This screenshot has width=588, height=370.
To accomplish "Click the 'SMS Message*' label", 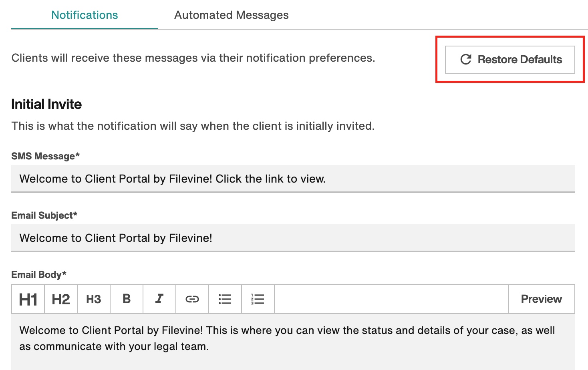I will click(45, 156).
